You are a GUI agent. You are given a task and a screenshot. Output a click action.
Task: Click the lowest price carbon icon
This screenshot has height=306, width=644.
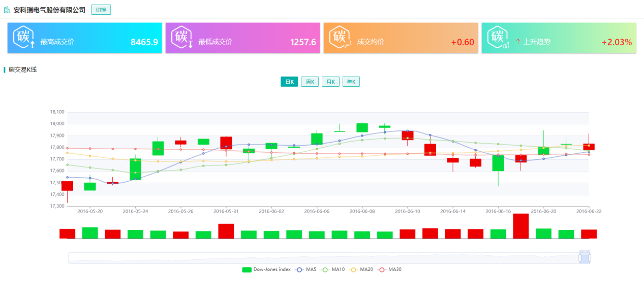182,38
